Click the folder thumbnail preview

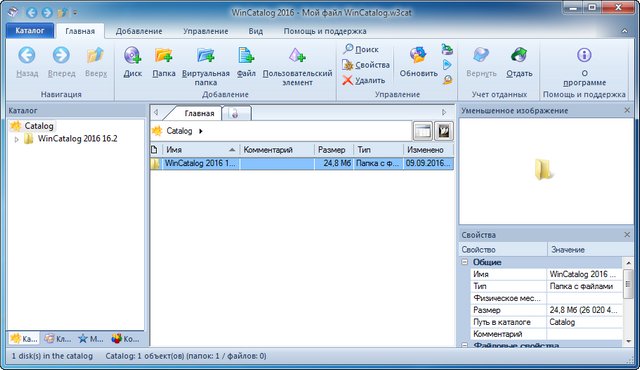[x=543, y=170]
